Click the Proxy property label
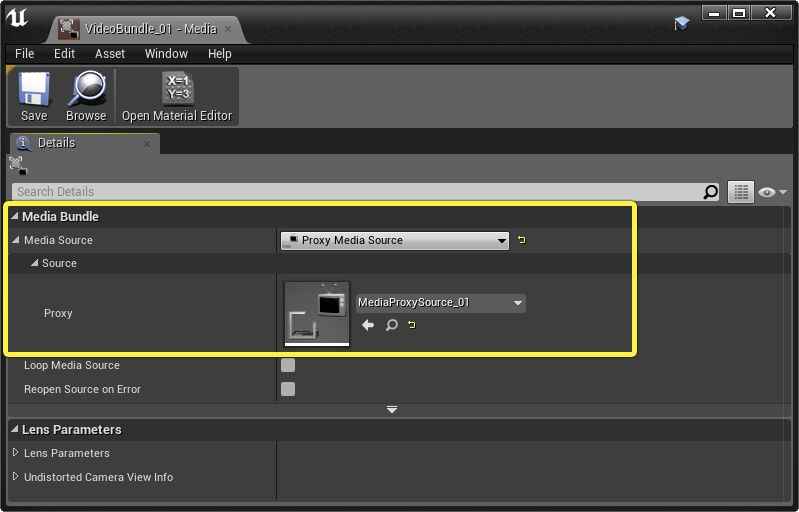Viewport: 799px width, 512px height. coord(58,313)
